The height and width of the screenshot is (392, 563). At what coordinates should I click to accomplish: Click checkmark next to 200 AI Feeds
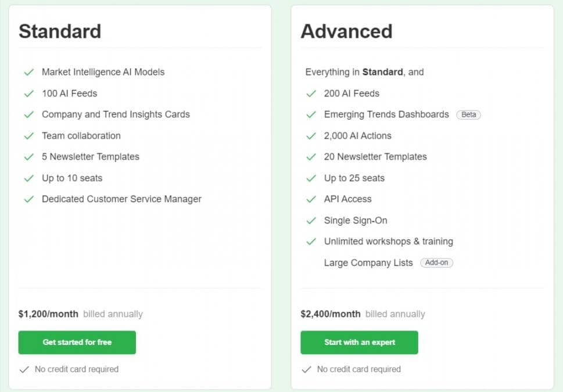click(x=311, y=93)
